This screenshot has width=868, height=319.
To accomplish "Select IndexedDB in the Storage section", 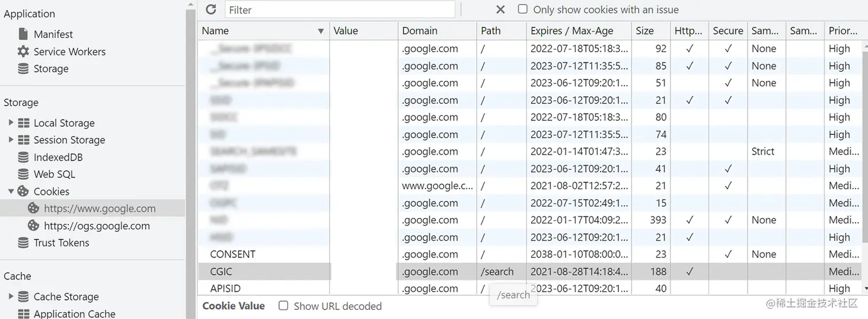I will tap(58, 157).
